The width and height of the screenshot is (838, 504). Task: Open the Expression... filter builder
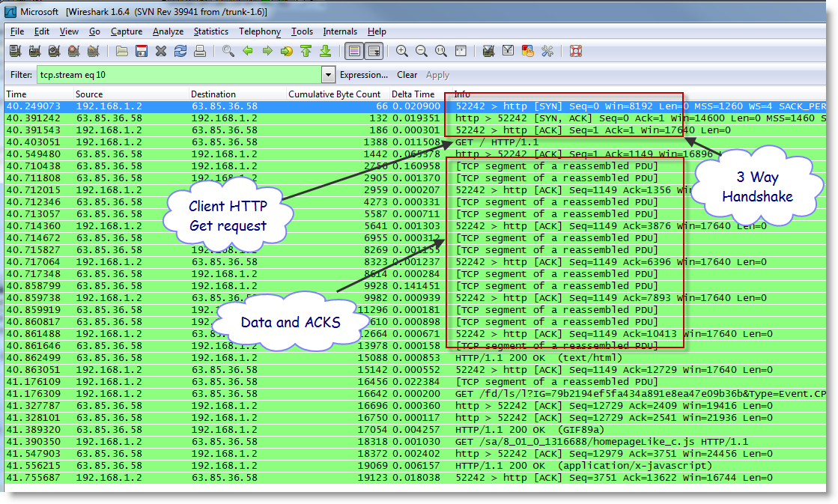(364, 75)
